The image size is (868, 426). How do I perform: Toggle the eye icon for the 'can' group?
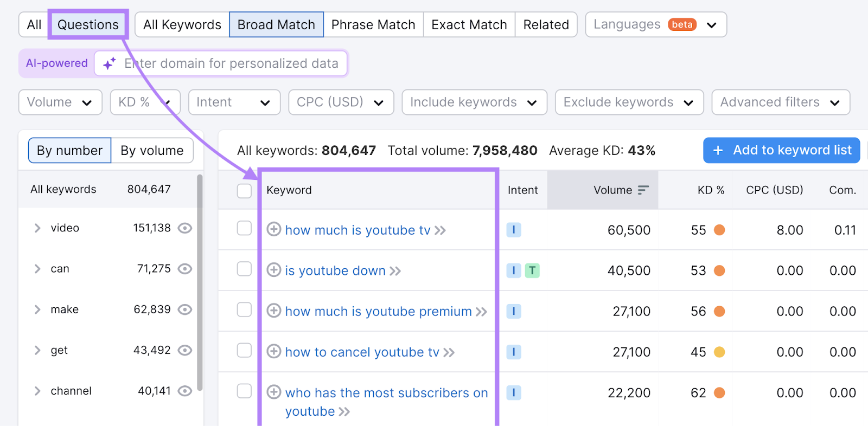tap(185, 269)
